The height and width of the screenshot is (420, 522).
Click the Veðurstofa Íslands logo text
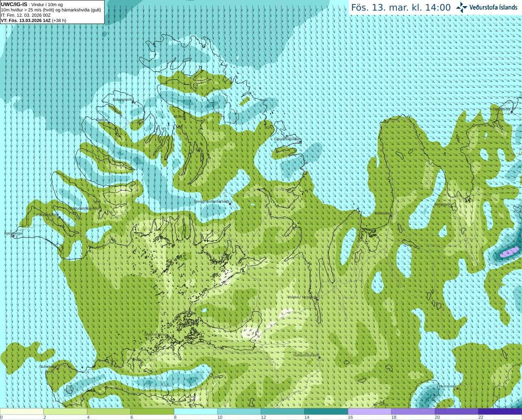click(493, 7)
